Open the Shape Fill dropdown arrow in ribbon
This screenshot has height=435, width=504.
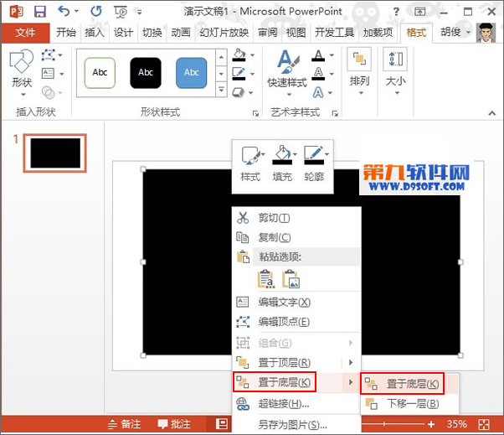click(x=252, y=55)
